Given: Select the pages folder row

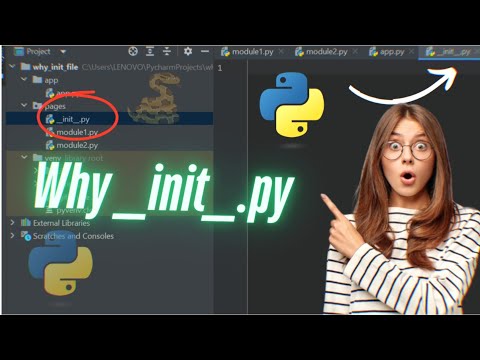Looking at the screenshot, I should pyautogui.click(x=109, y=106).
